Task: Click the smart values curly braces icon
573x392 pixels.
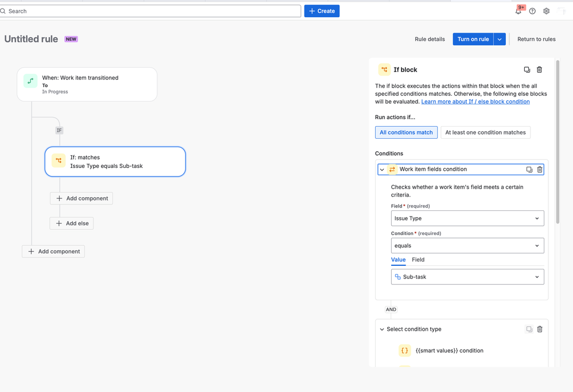Action: [x=404, y=350]
